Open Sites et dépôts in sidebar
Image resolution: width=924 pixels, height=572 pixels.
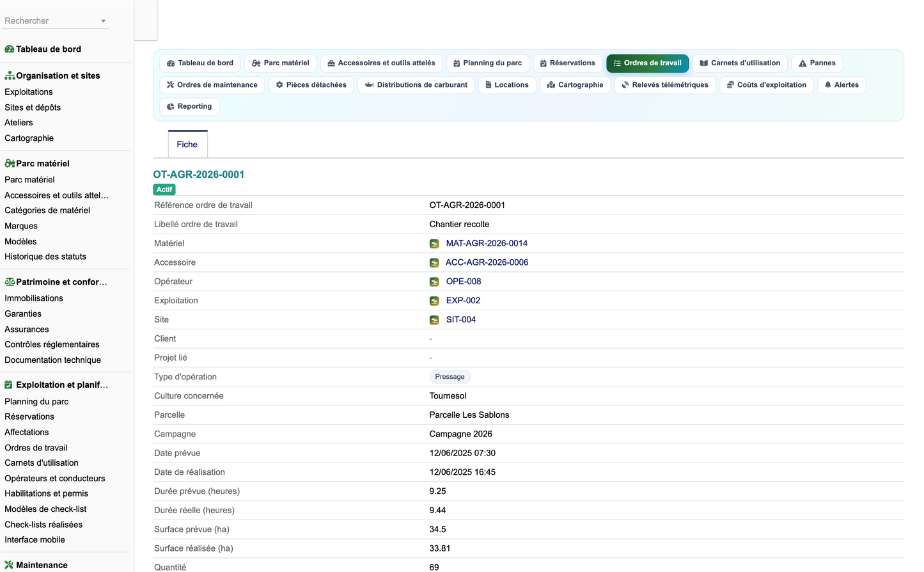33,107
